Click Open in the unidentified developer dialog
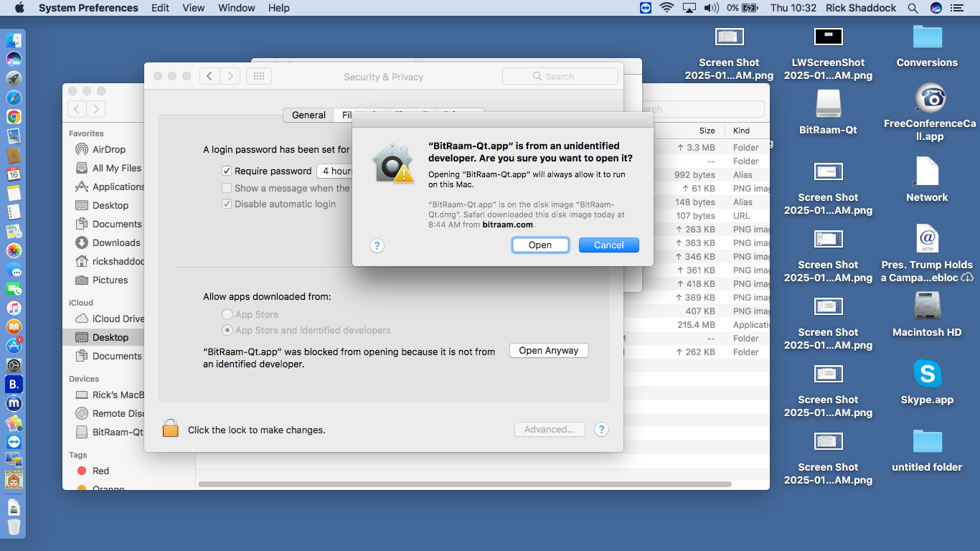This screenshot has height=551, width=980. coord(540,245)
